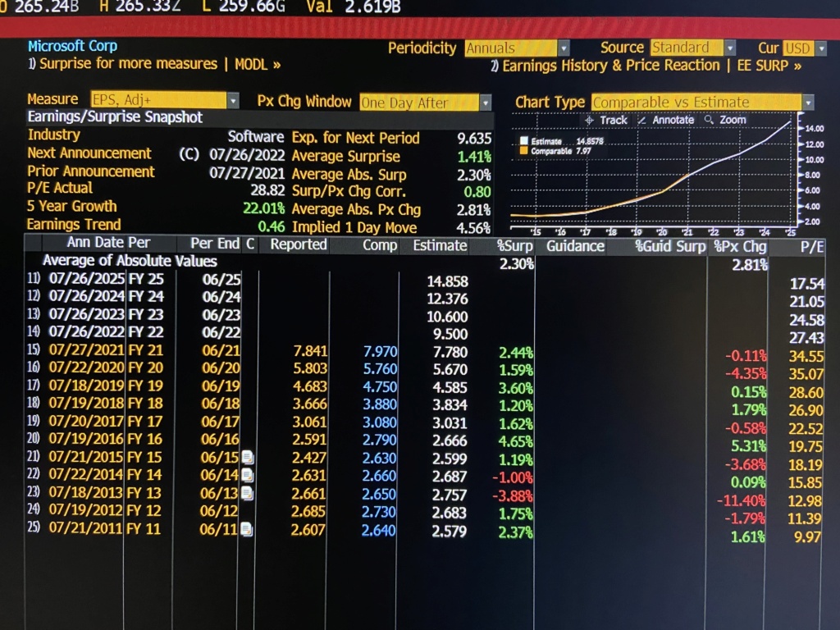Image resolution: width=840 pixels, height=630 pixels.
Task: Open Earnings History & Price Reaction EE SURP link
Action: pos(646,66)
